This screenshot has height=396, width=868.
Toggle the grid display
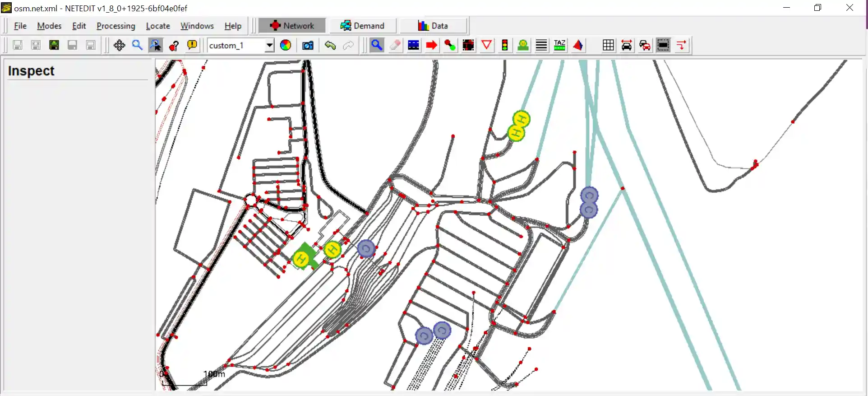(x=608, y=45)
